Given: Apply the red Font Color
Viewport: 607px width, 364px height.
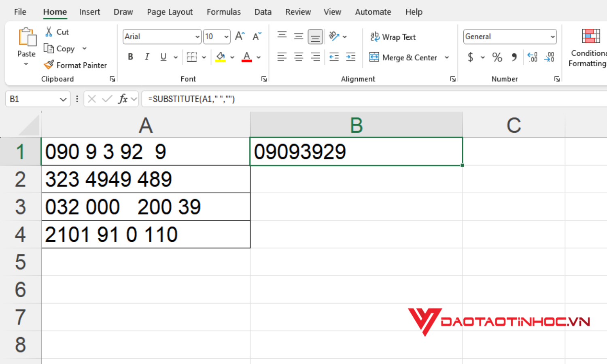Looking at the screenshot, I should pyautogui.click(x=247, y=57).
